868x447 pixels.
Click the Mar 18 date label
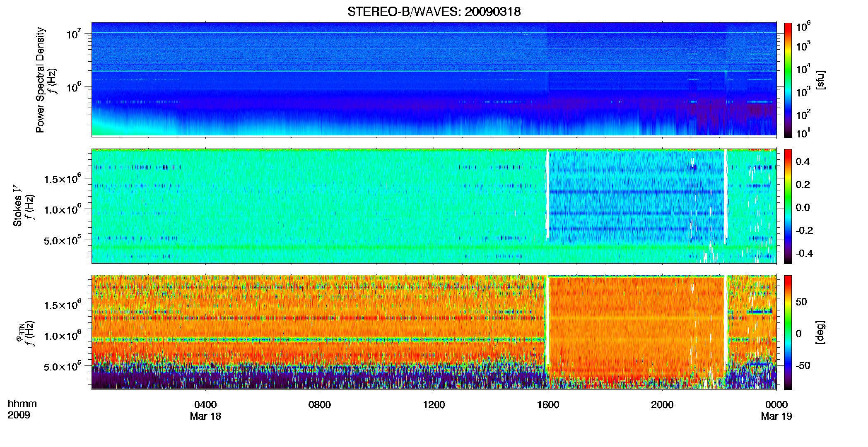pos(205,416)
